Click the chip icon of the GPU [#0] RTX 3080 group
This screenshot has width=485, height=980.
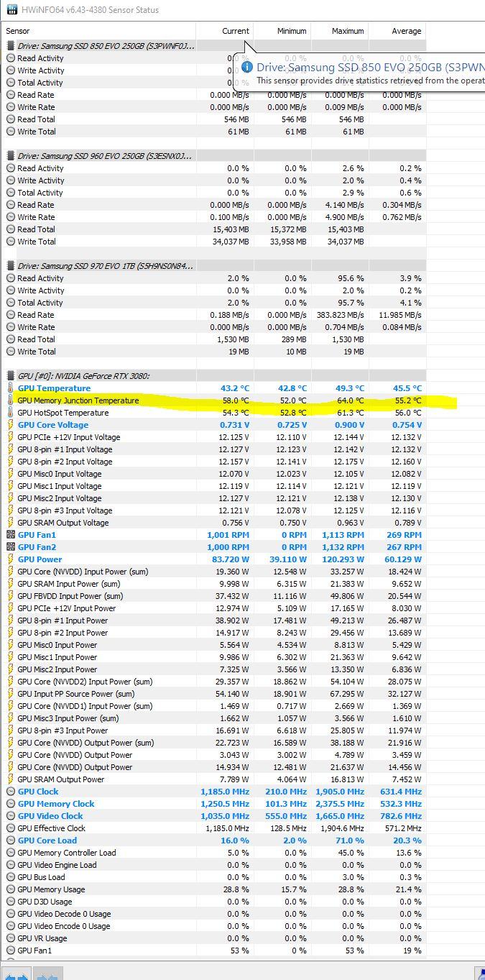(11, 376)
